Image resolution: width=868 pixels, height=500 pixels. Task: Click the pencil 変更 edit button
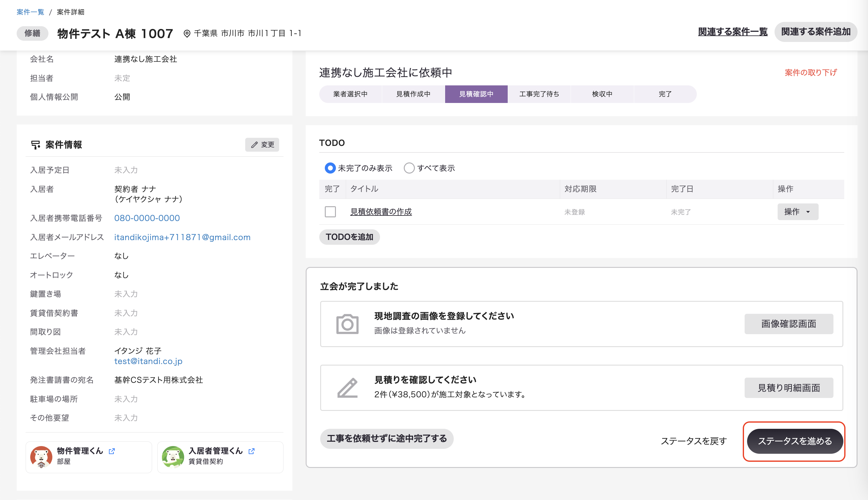pyautogui.click(x=262, y=145)
